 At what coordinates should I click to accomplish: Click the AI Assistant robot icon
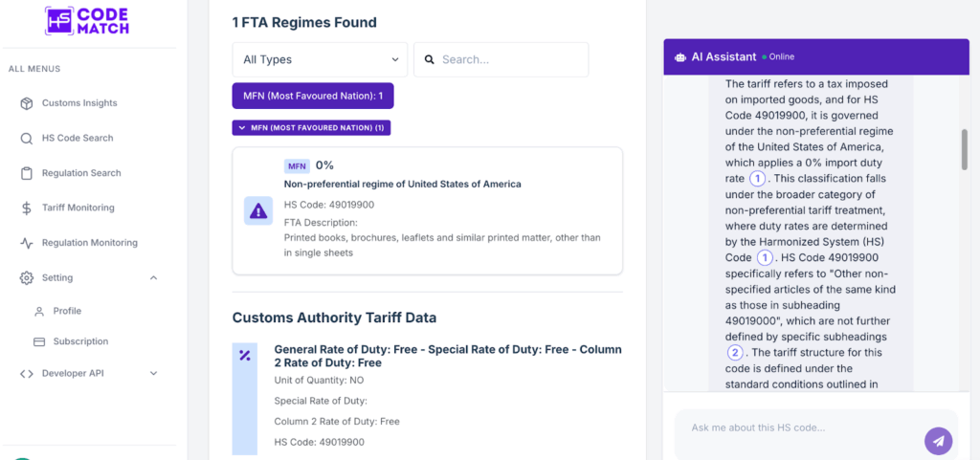(680, 57)
